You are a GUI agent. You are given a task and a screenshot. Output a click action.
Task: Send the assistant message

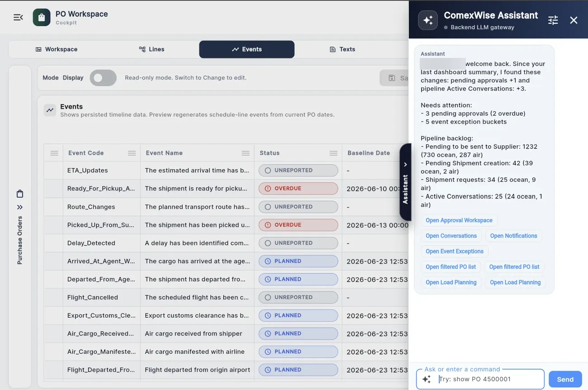pos(565,379)
